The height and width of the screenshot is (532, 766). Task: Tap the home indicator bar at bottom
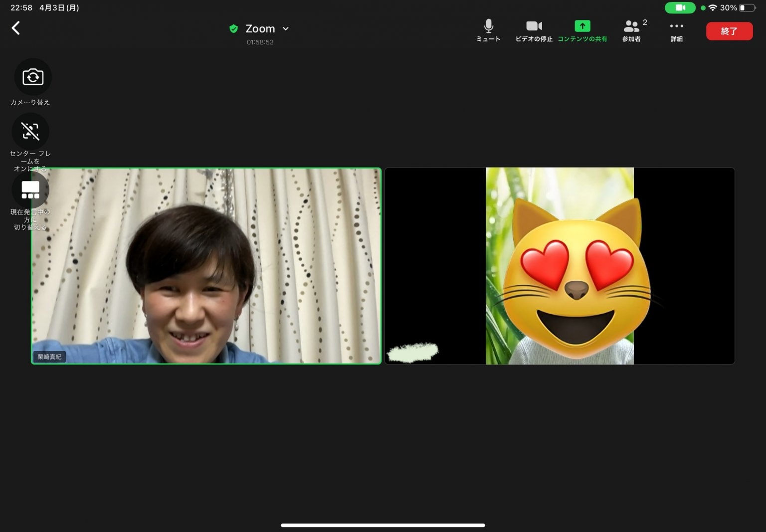[383, 525]
